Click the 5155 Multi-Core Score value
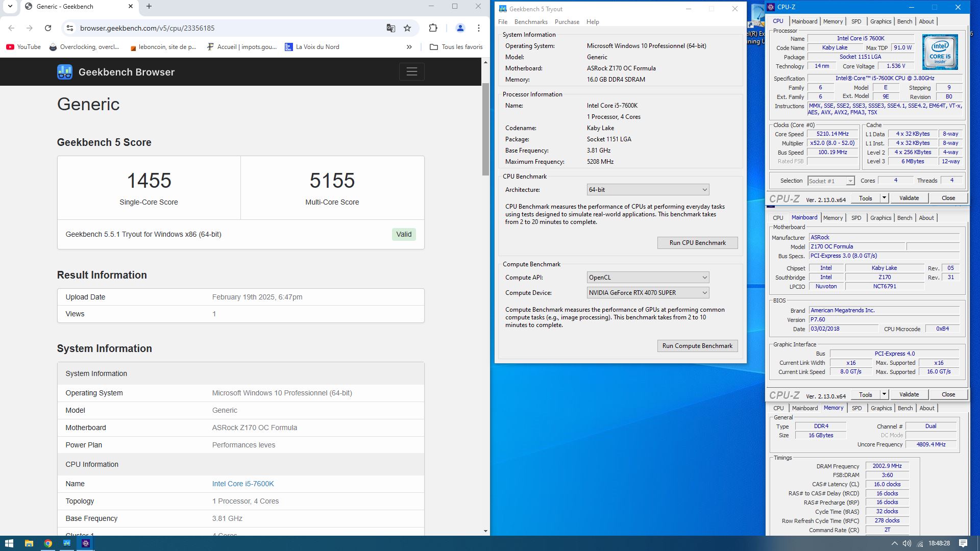This screenshot has width=980, height=551. point(332,181)
